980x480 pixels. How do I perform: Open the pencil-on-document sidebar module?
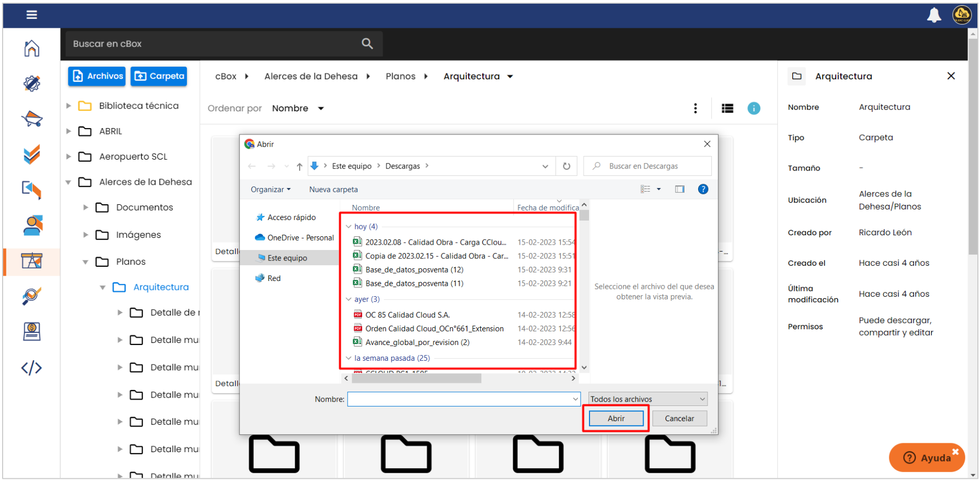31,190
